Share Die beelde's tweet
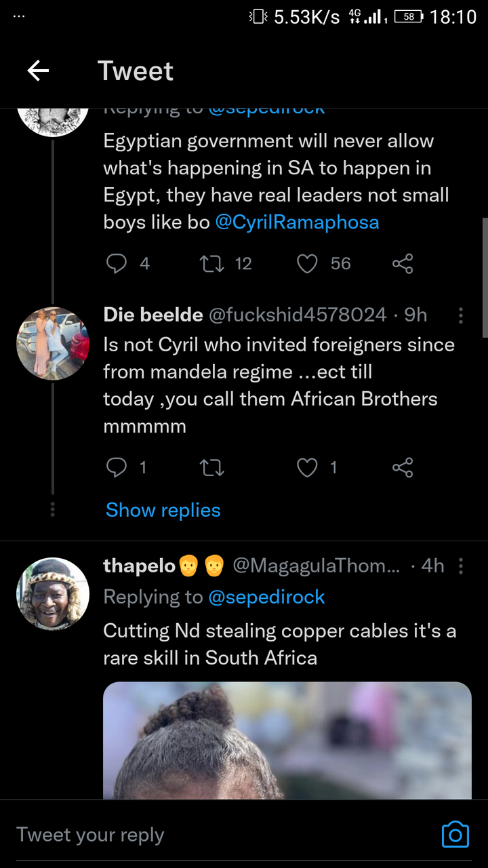The image size is (488, 868). pos(403,467)
